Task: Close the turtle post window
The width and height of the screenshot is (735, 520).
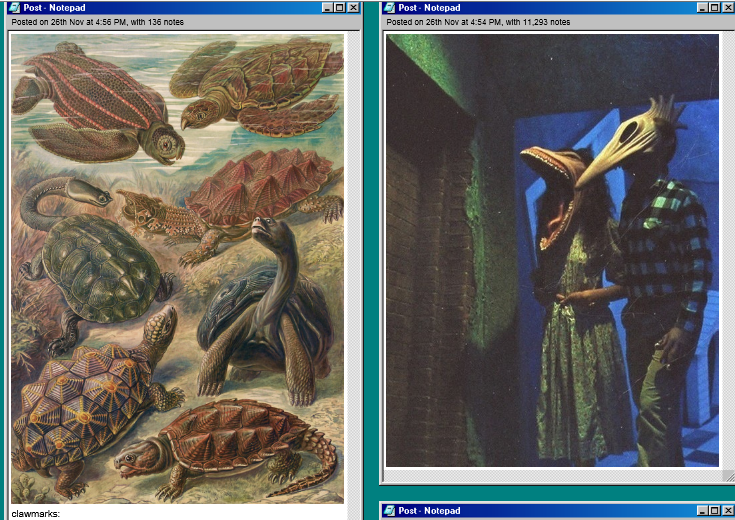Action: tap(353, 8)
